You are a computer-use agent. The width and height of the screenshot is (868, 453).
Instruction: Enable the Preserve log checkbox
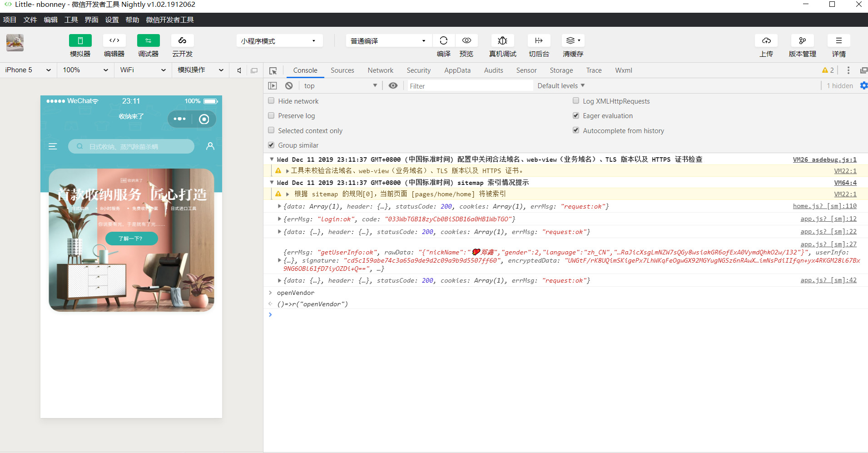271,116
